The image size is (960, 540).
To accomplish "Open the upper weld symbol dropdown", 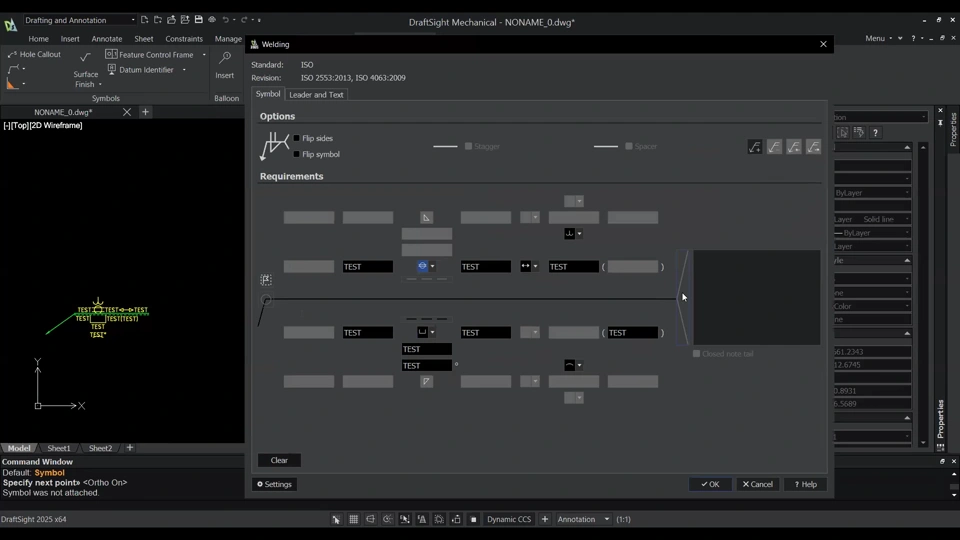I will click(432, 267).
